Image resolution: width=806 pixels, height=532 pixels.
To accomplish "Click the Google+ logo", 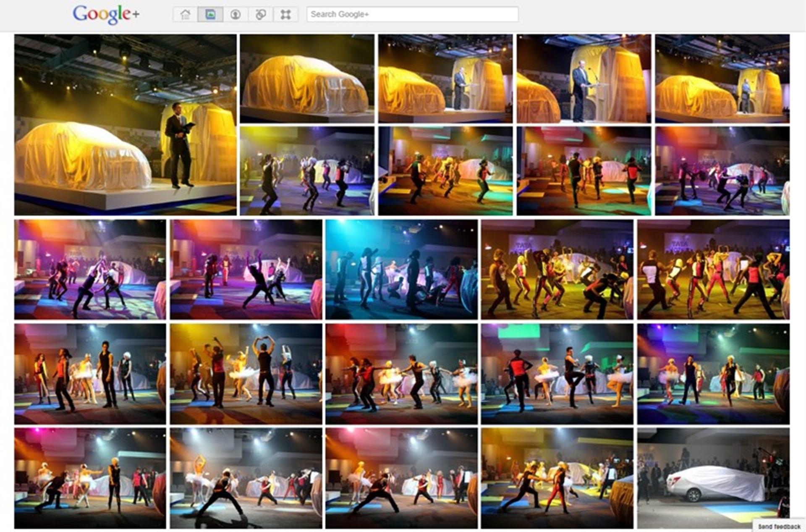I will pyautogui.click(x=106, y=14).
